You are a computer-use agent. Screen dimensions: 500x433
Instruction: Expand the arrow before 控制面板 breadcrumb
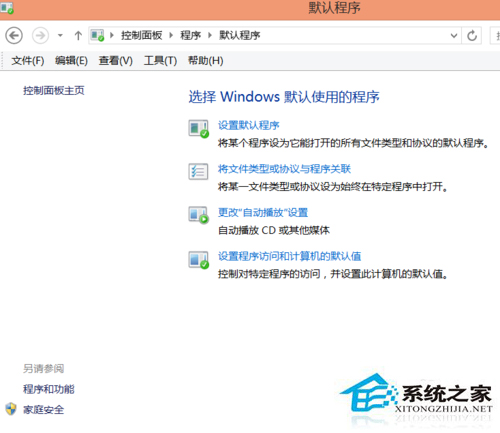(x=112, y=35)
